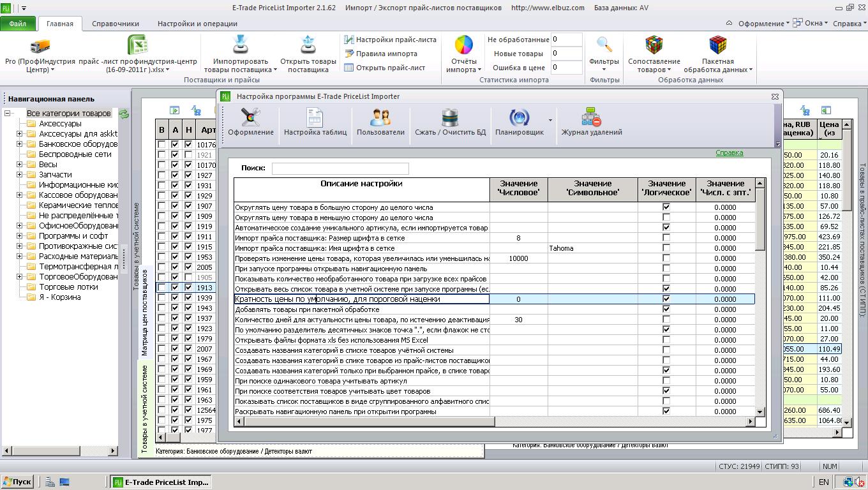
Task: Toggle checkbox for Раскрывать навигационную панель при открытии программы
Action: click(x=666, y=412)
